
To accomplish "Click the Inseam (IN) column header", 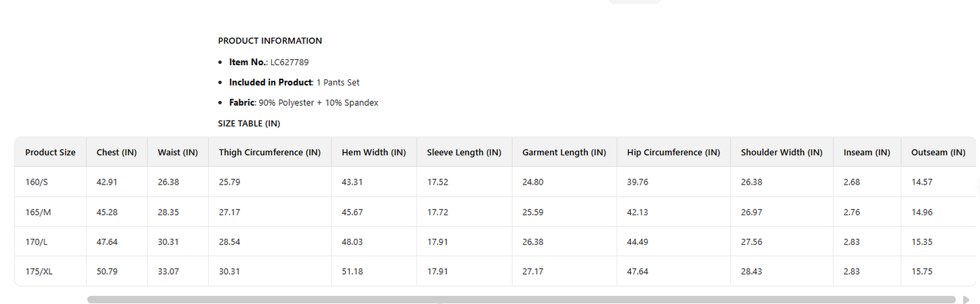I will 867,153.
